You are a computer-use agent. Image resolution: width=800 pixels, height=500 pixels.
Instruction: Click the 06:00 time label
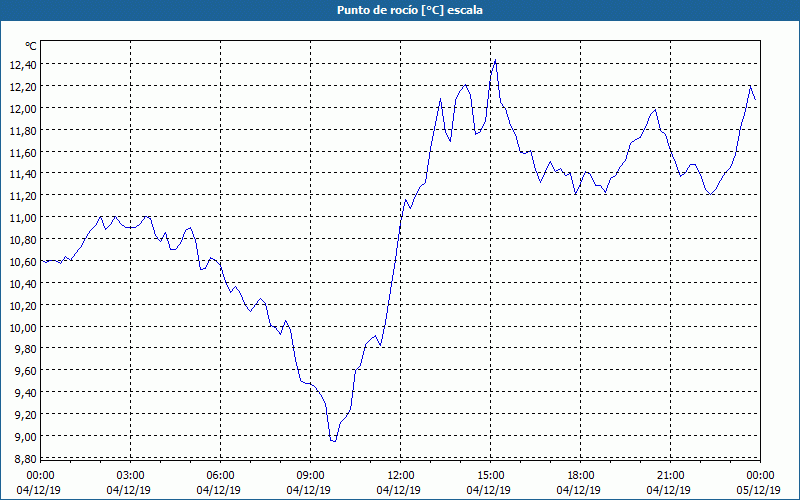[x=220, y=476]
